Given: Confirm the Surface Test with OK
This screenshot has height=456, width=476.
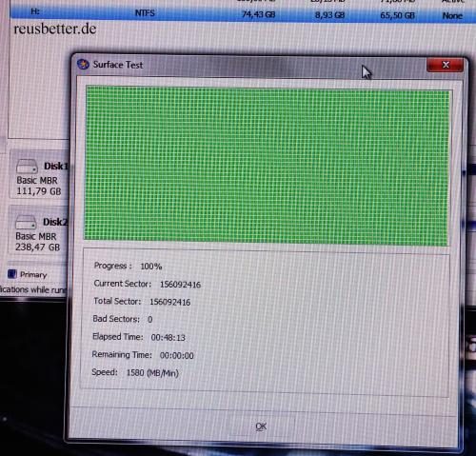Looking at the screenshot, I should pos(261,426).
